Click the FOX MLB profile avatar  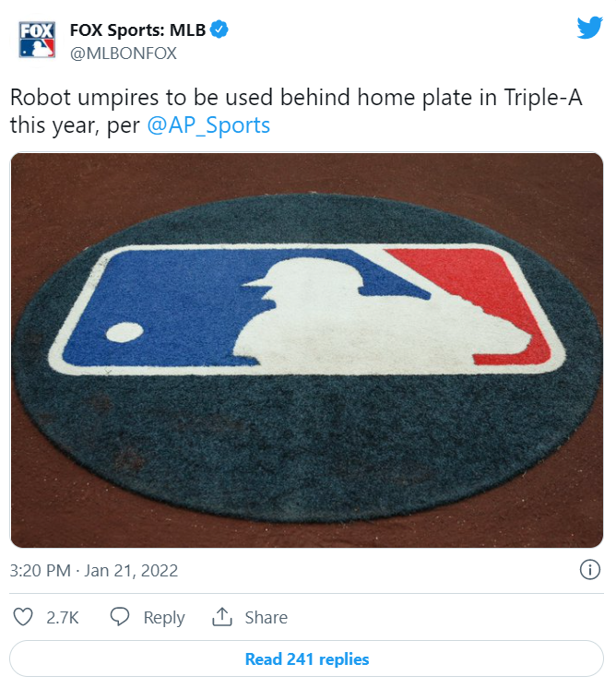point(37,40)
